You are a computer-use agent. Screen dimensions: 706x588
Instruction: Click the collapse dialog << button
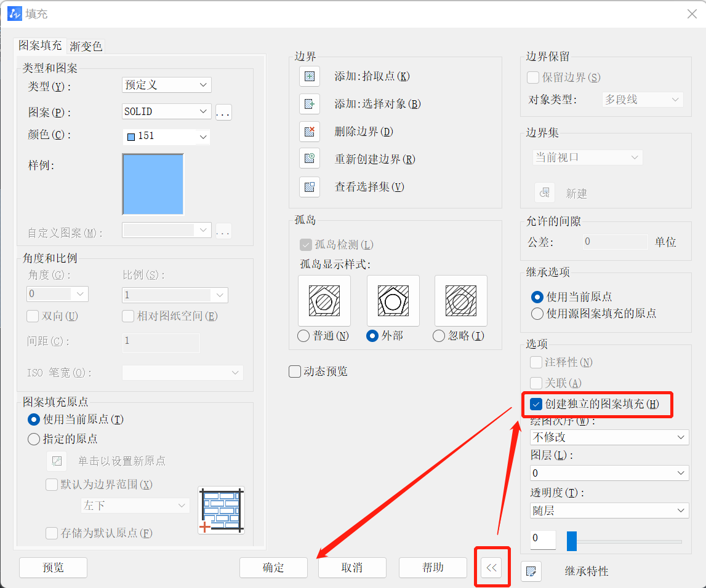tap(491, 567)
